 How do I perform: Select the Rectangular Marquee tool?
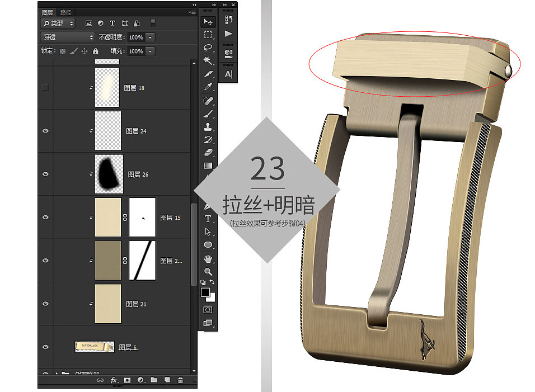click(x=208, y=35)
